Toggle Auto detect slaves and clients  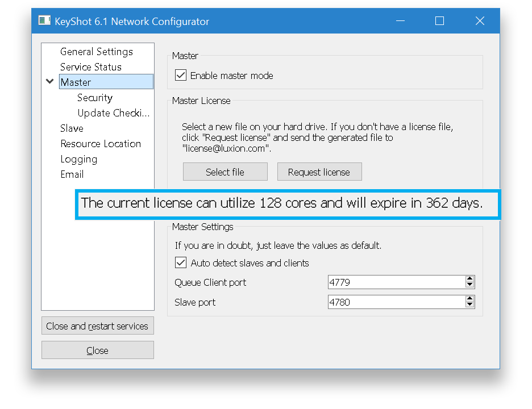coord(181,262)
